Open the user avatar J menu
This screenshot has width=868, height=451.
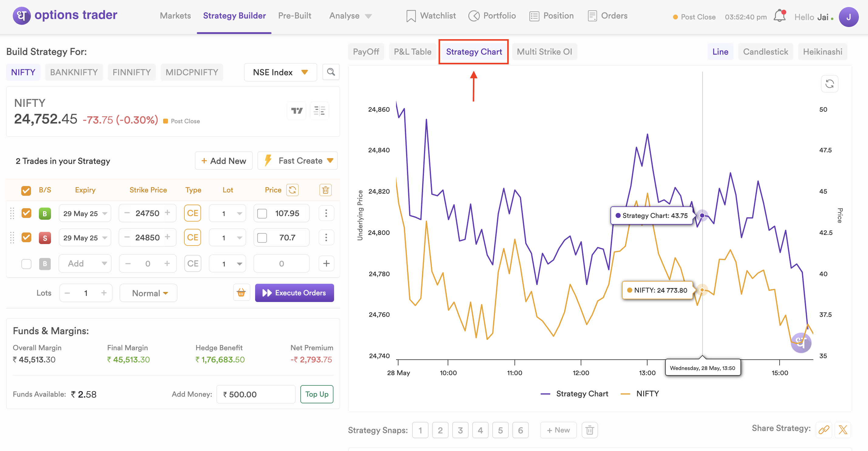[x=849, y=17]
